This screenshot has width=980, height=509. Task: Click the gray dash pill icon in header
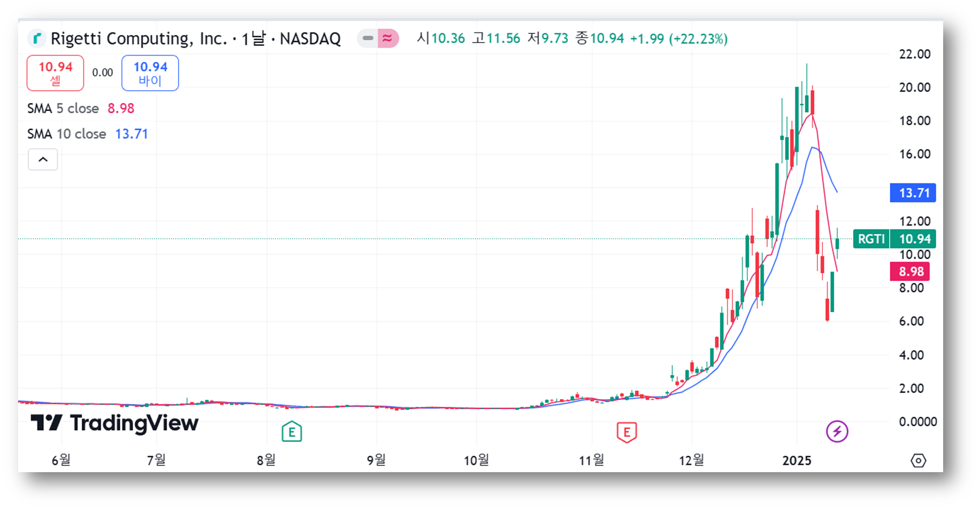pos(368,39)
